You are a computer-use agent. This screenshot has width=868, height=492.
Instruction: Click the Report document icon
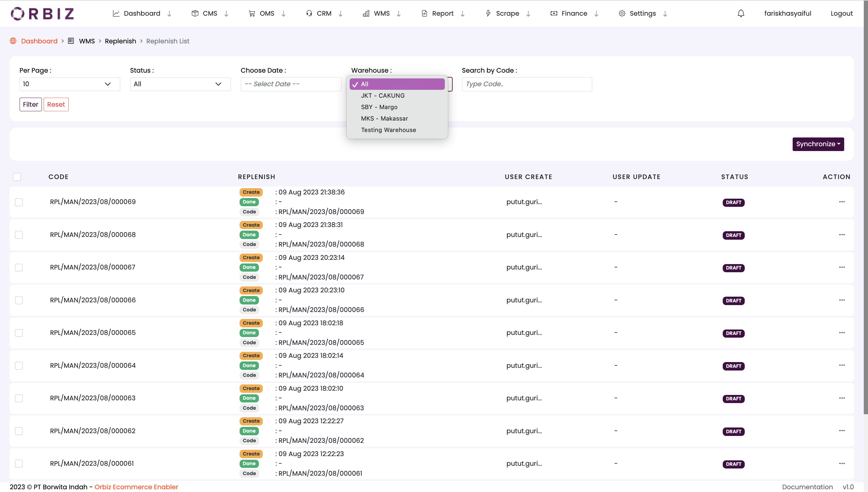tap(424, 14)
